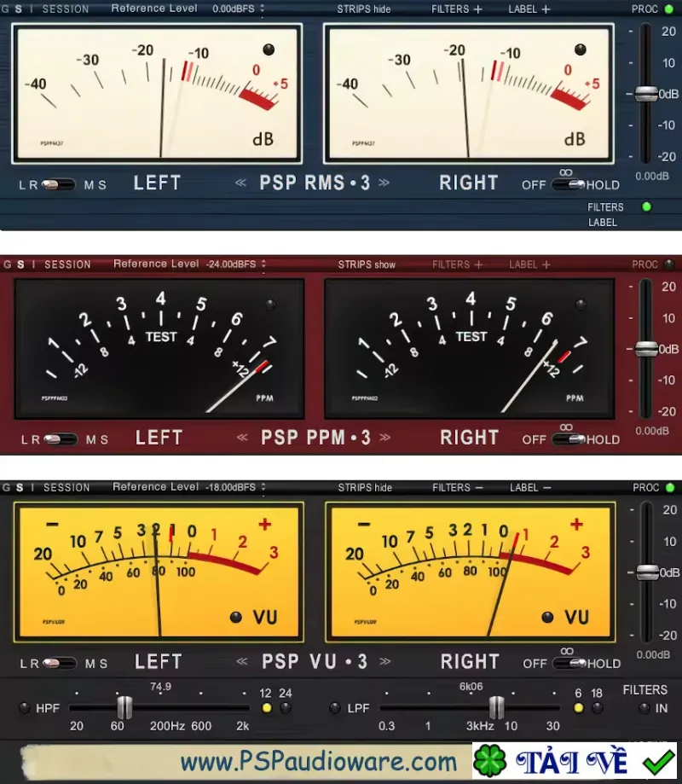682x784 pixels.
Task: Open Reference Level 0.00dBFS stepper in RMS
Action: click(263, 9)
